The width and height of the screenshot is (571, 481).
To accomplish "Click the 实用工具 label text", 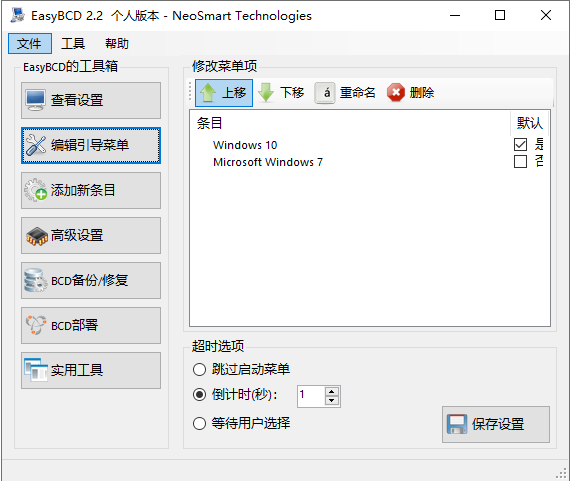I will click(x=77, y=370).
